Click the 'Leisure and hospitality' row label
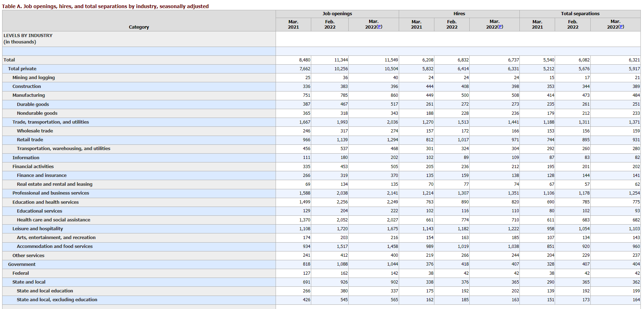 pos(38,229)
